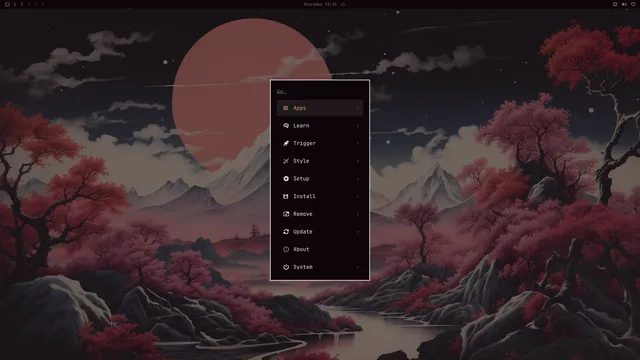The height and width of the screenshot is (360, 640).
Task: Expand the Apps submenu chevron
Action: point(358,108)
